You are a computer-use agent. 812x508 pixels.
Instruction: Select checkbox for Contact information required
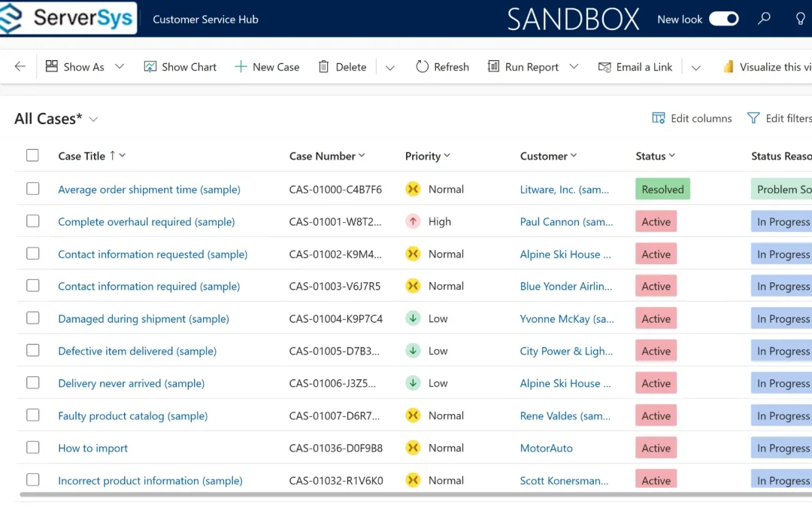click(32, 286)
